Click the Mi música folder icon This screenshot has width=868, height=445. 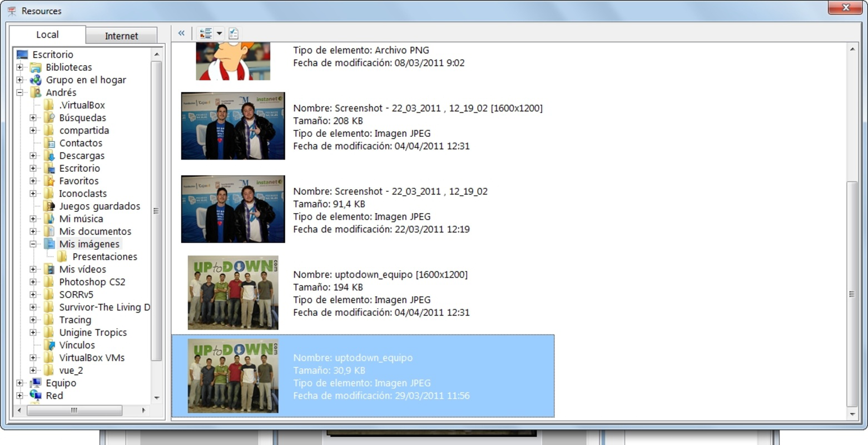(x=49, y=219)
